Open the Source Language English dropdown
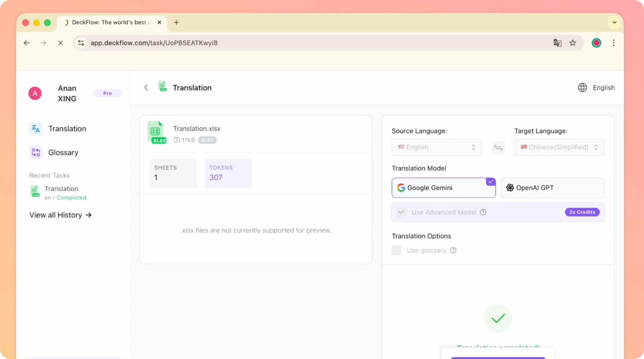The width and height of the screenshot is (644, 359). [x=437, y=147]
